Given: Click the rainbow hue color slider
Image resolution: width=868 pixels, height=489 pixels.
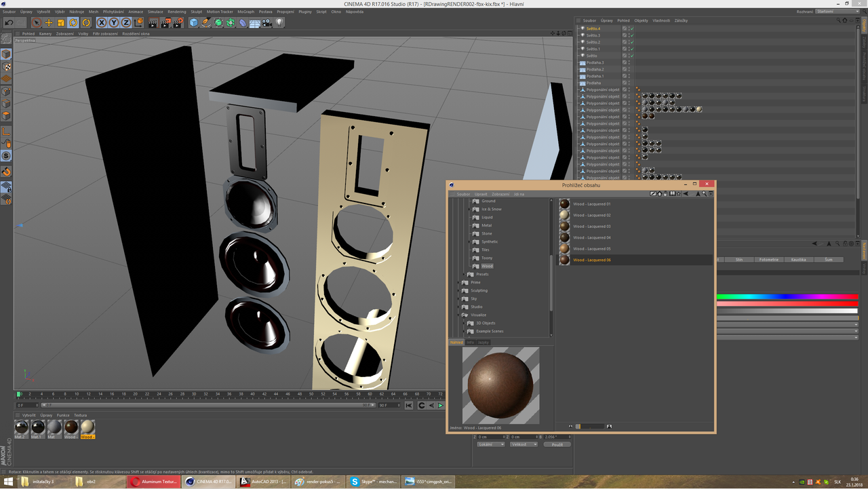Looking at the screenshot, I should [787, 296].
